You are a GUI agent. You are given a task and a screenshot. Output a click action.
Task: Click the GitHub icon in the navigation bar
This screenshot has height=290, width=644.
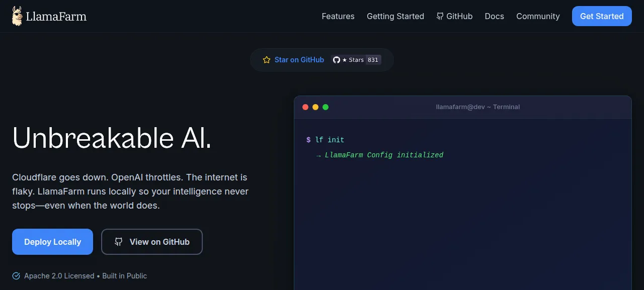pyautogui.click(x=440, y=16)
